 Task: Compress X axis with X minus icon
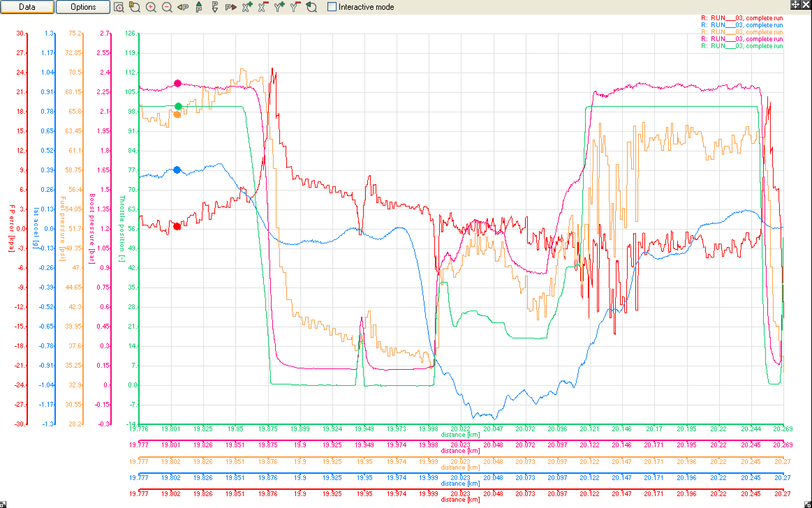pos(263,7)
